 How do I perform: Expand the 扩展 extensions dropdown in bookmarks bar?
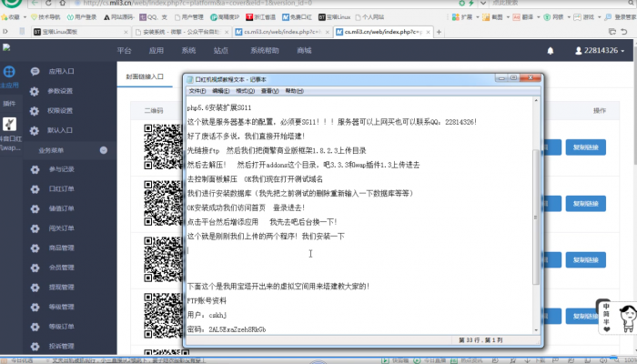469,16
